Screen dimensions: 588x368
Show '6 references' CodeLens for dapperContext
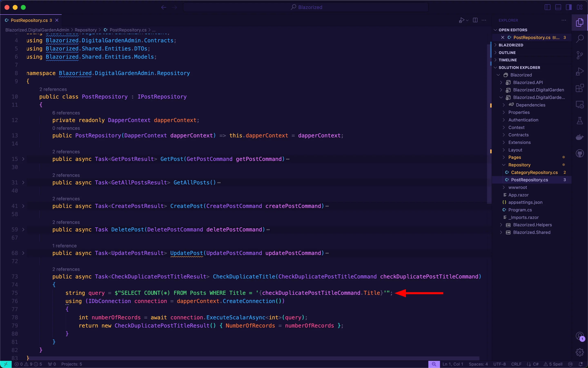coord(66,113)
